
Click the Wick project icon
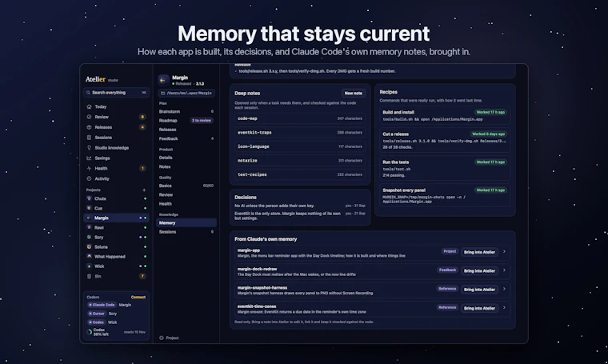[89, 266]
